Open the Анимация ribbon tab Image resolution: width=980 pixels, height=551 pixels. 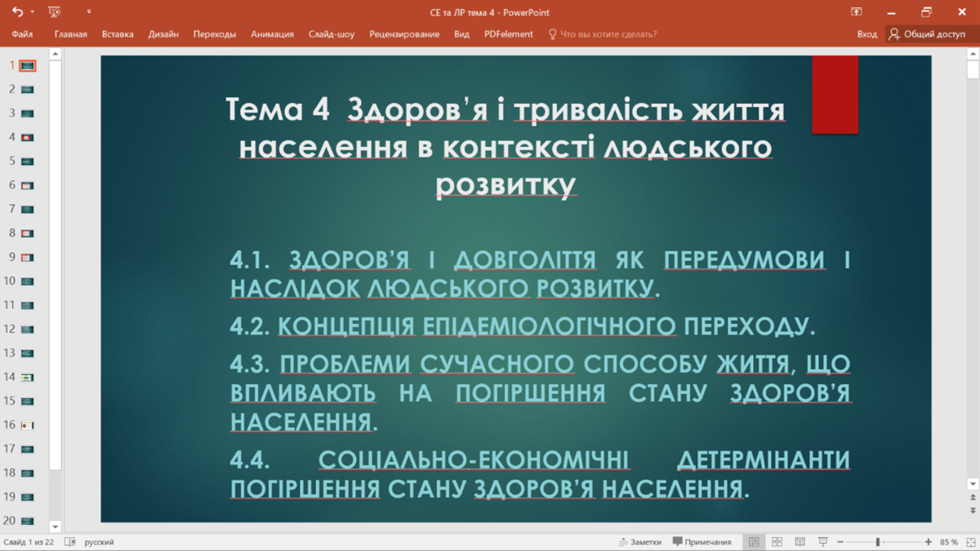click(x=272, y=34)
